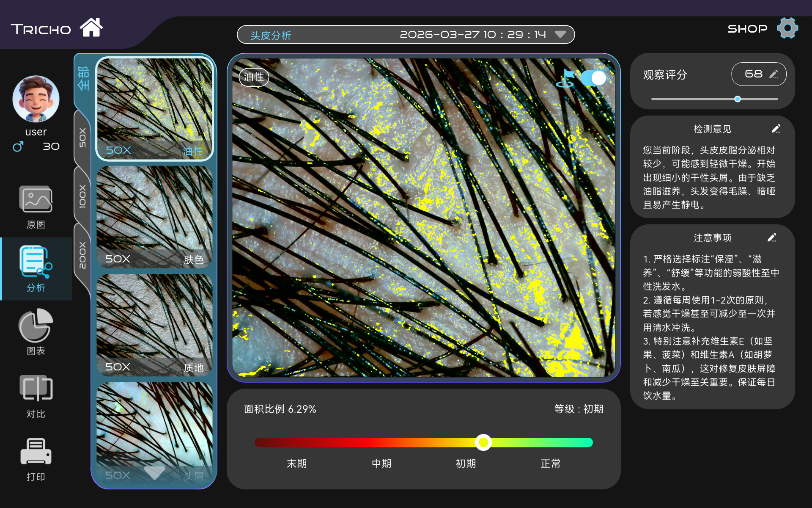Switch to the 100X magnification tab
This screenshot has width=812, height=508.
click(82, 196)
